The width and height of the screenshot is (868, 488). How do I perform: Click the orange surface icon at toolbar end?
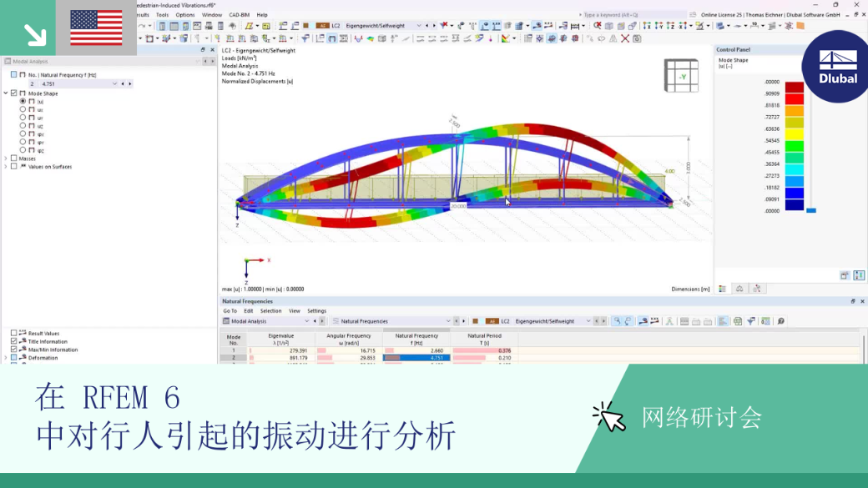[x=800, y=26]
